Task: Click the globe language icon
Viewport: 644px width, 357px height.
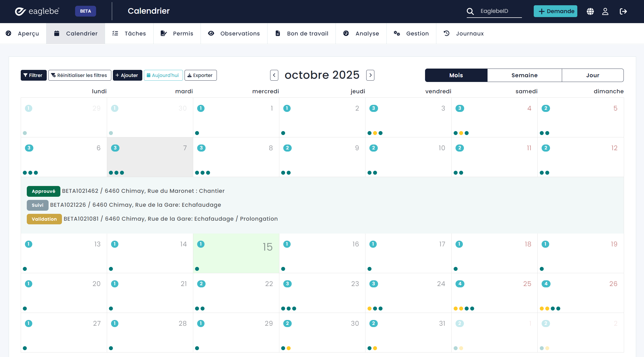Action: (590, 11)
